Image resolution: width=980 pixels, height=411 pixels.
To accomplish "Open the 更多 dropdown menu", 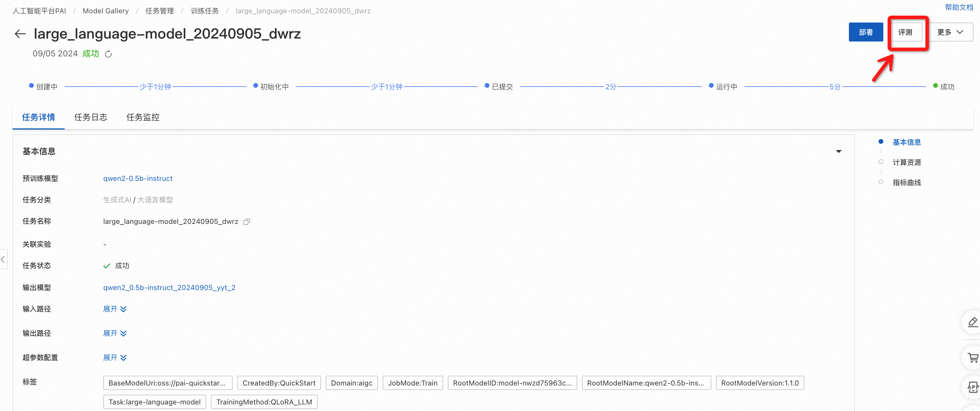I will pyautogui.click(x=950, y=32).
